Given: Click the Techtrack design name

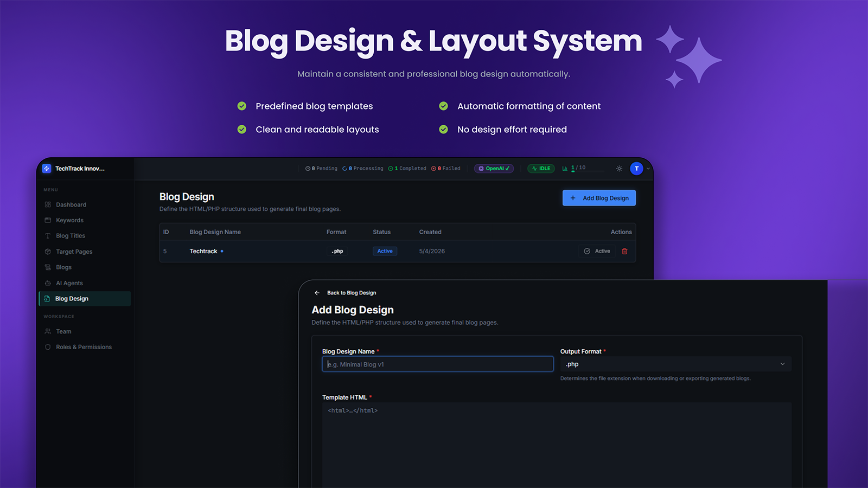Looking at the screenshot, I should point(203,251).
